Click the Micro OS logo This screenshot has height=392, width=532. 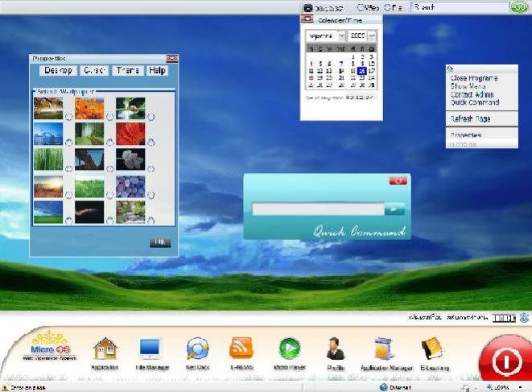tap(50, 346)
